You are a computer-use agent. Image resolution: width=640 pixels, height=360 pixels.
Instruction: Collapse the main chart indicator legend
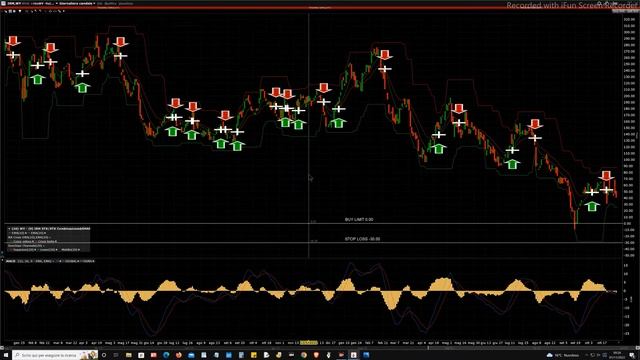9,229
